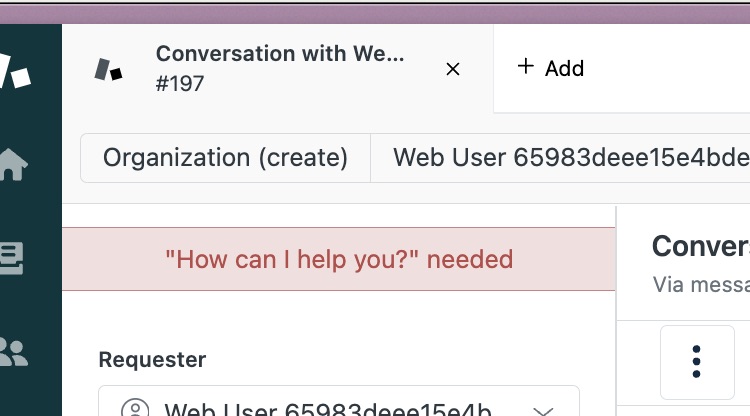Select the Organization (create) tab
This screenshot has width=750, height=416.
coord(225,158)
